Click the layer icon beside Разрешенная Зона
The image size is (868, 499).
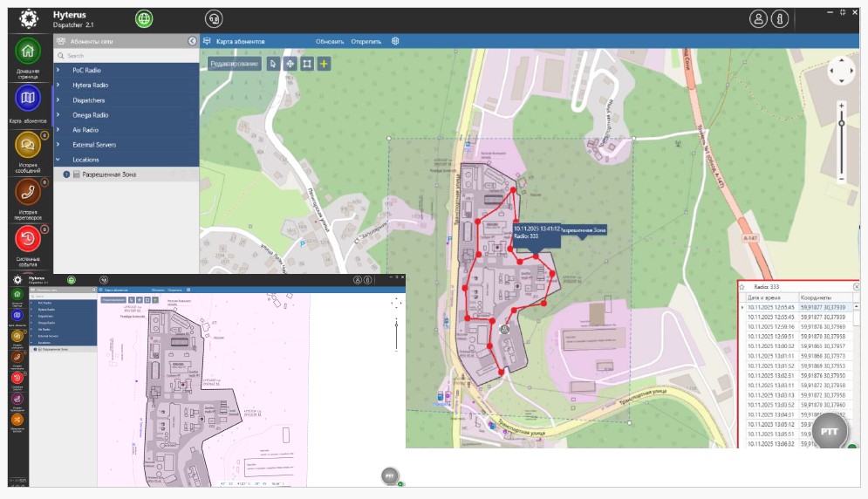pos(77,174)
